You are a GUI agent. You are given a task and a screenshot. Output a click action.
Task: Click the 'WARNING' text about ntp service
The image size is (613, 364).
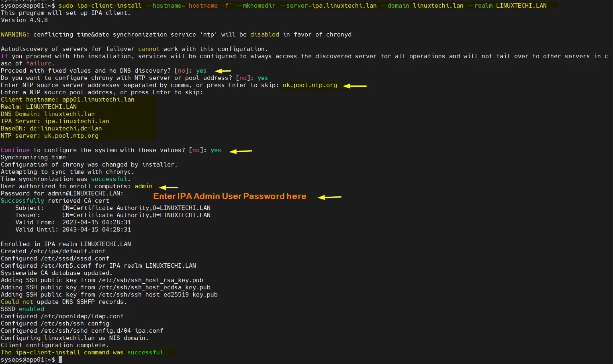point(13,35)
